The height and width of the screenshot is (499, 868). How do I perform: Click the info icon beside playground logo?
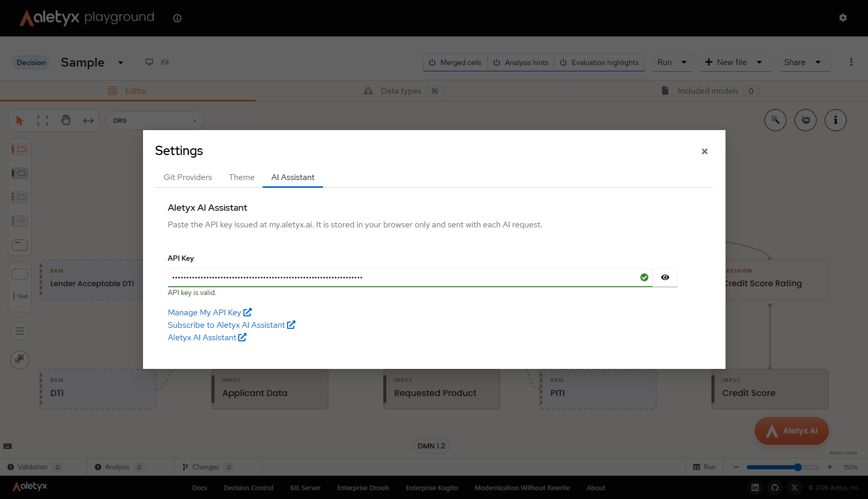click(177, 18)
